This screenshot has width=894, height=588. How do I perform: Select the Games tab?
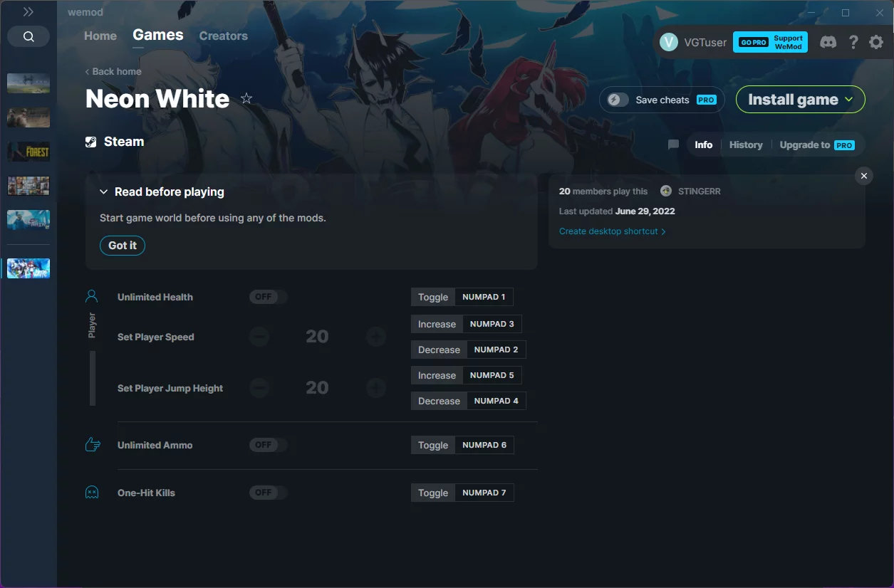[158, 35]
